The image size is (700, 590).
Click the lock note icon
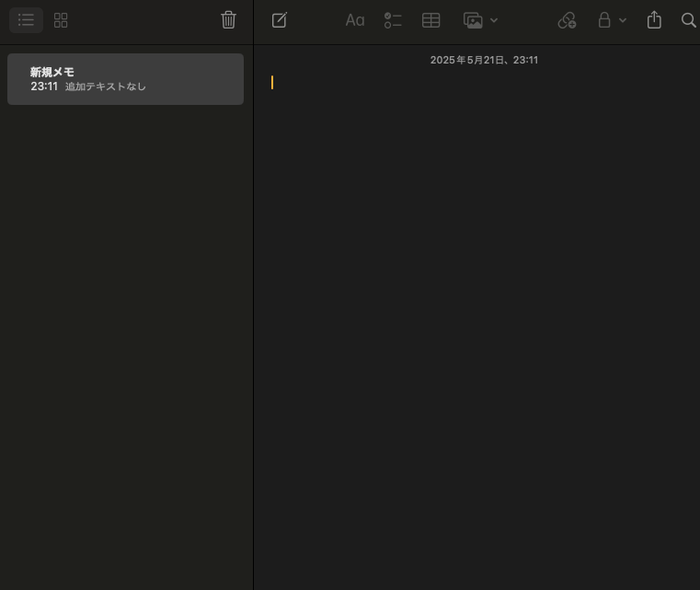(x=604, y=20)
